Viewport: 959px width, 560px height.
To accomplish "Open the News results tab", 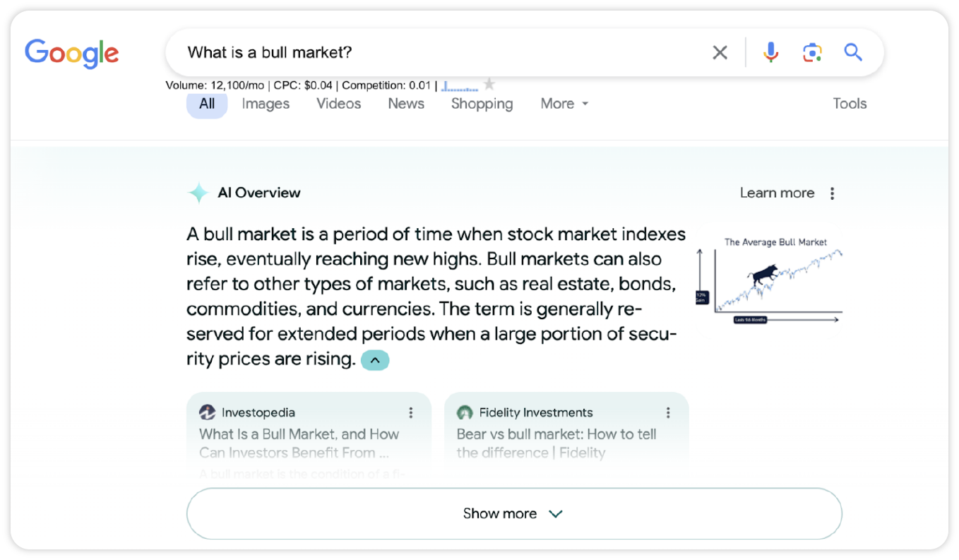I will click(x=405, y=104).
